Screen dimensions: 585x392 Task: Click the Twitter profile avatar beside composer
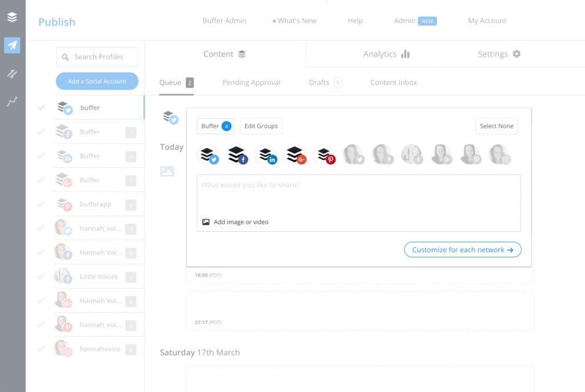tap(171, 118)
